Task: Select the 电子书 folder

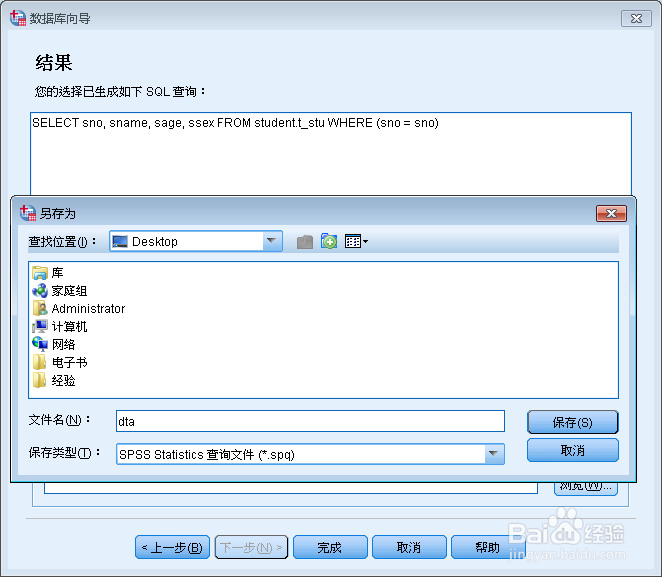Action: point(60,362)
